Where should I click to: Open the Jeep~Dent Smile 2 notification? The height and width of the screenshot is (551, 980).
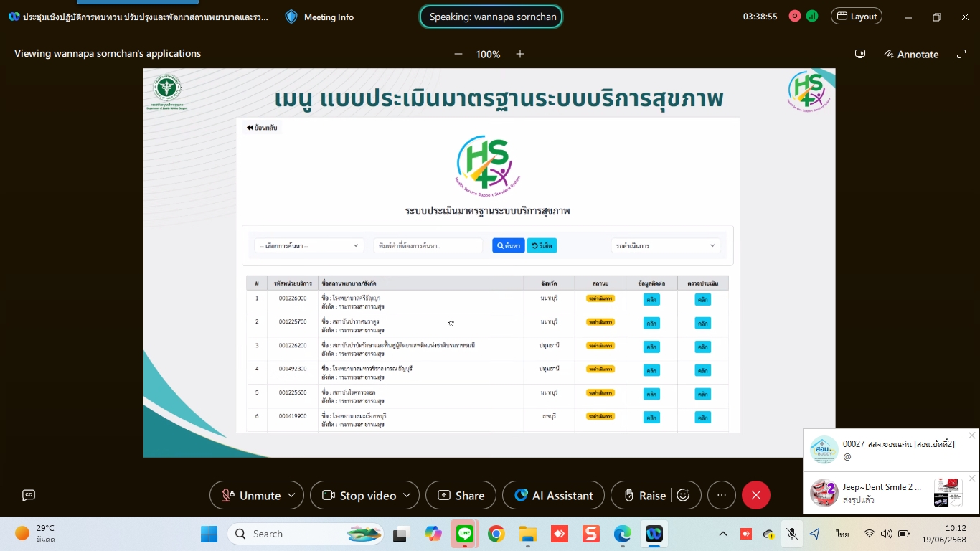pyautogui.click(x=891, y=493)
